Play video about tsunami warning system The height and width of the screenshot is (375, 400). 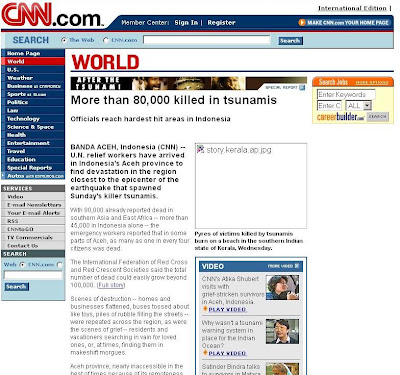click(x=227, y=353)
